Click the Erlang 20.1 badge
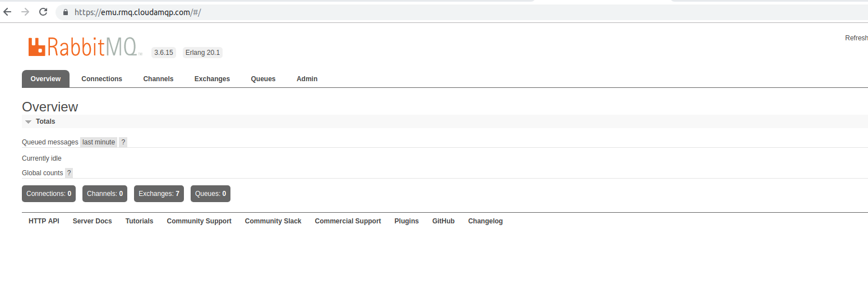The image size is (868, 304). click(x=202, y=53)
